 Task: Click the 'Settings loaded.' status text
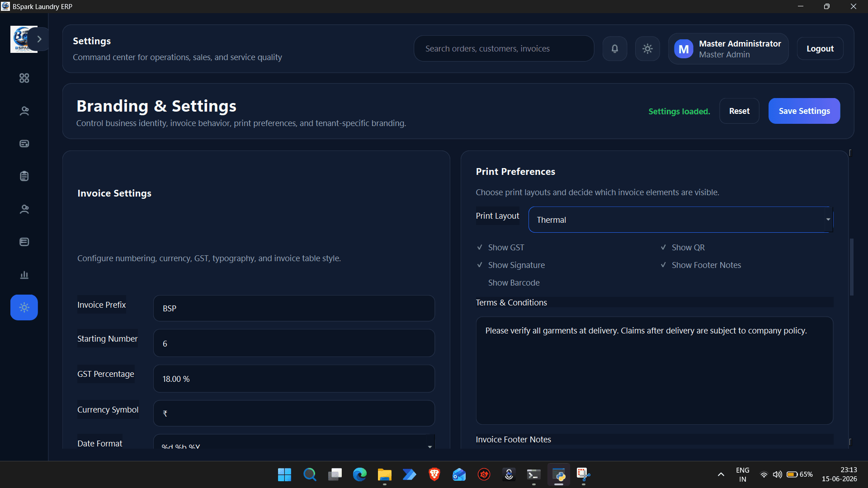[x=679, y=112]
